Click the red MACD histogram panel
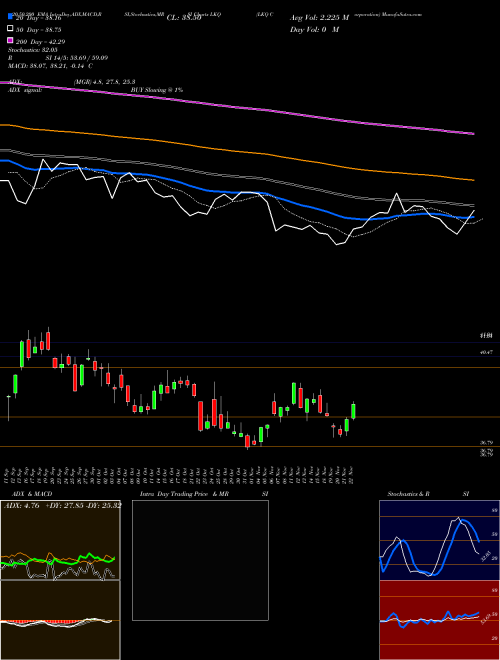Screen dimensions: 500x660 (60, 620)
